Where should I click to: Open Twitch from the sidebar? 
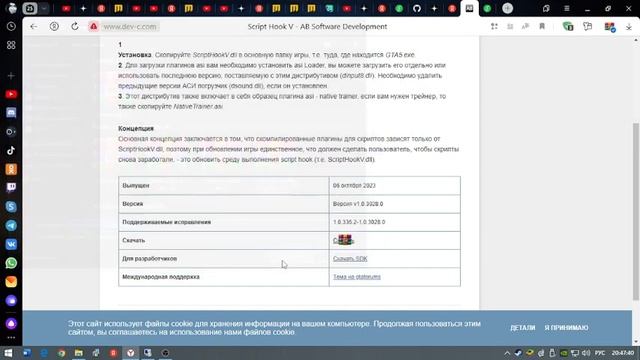(11, 188)
